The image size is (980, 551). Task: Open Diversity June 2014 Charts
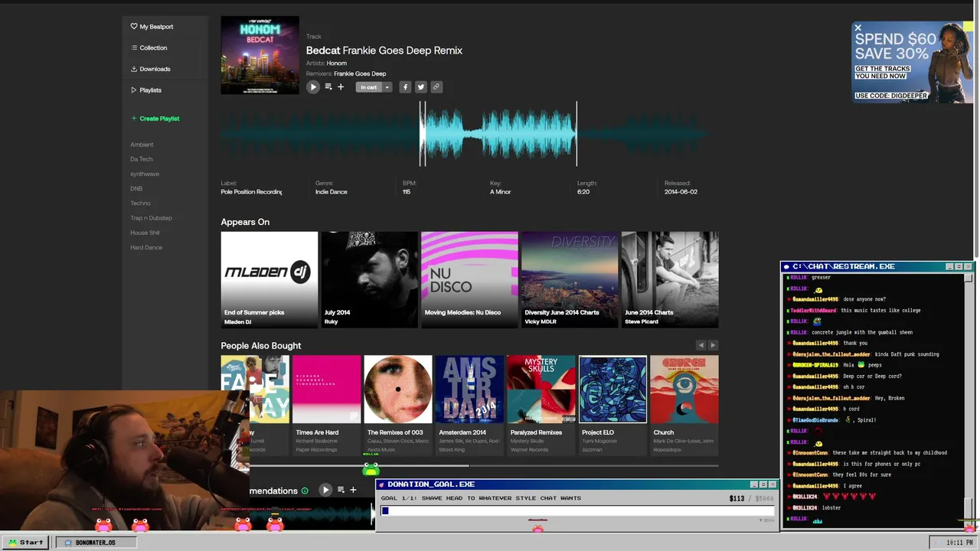tap(570, 279)
